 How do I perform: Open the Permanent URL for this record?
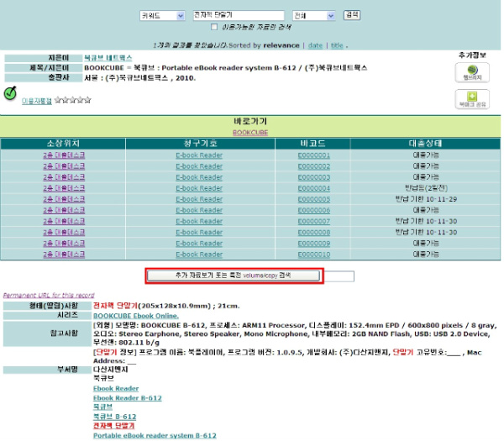click(49, 295)
